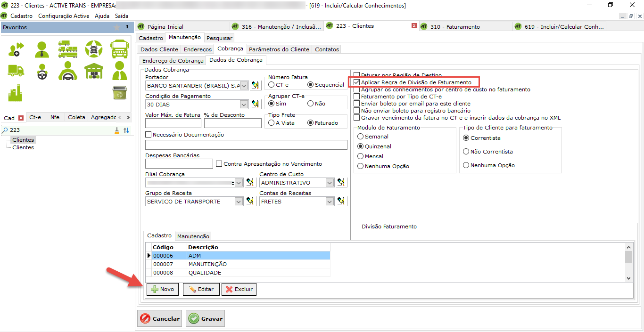Open the Contas de Receitas dropdown
The height and width of the screenshot is (332, 644).
pos(330,202)
